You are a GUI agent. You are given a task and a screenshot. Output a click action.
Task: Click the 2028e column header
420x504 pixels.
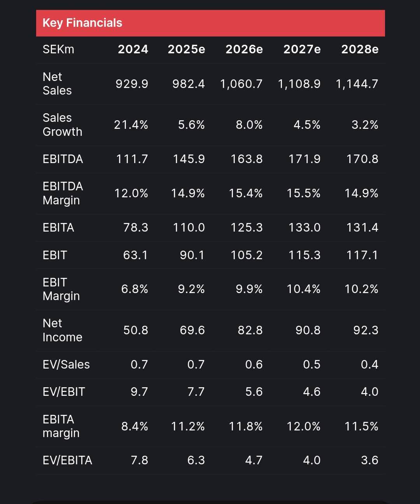pos(360,49)
